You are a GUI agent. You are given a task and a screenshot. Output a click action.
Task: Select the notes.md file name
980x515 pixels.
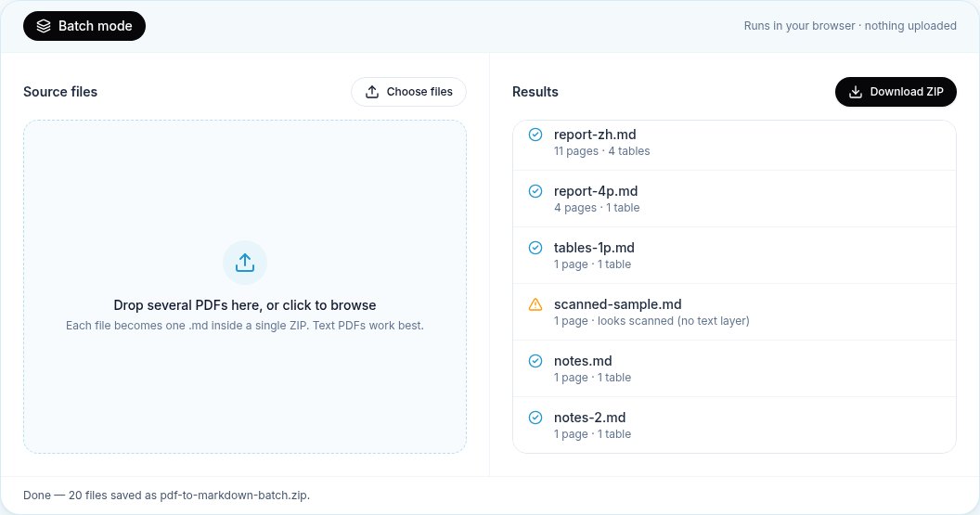coord(583,361)
